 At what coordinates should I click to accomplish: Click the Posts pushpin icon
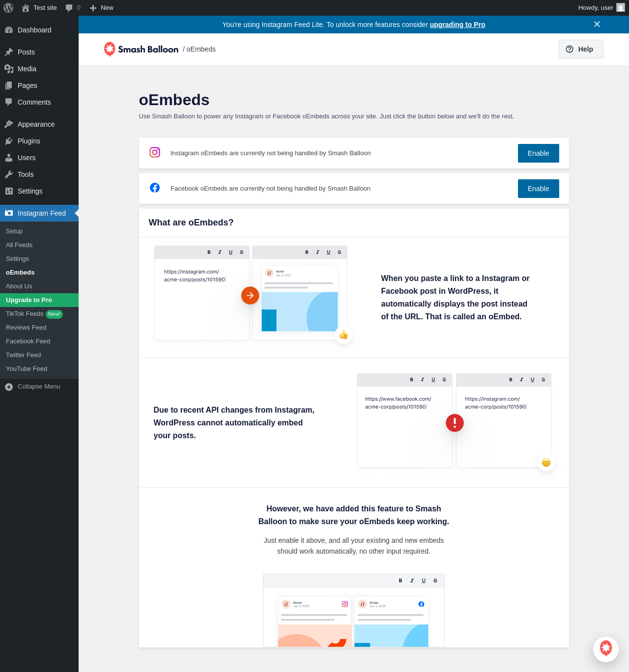coord(9,52)
